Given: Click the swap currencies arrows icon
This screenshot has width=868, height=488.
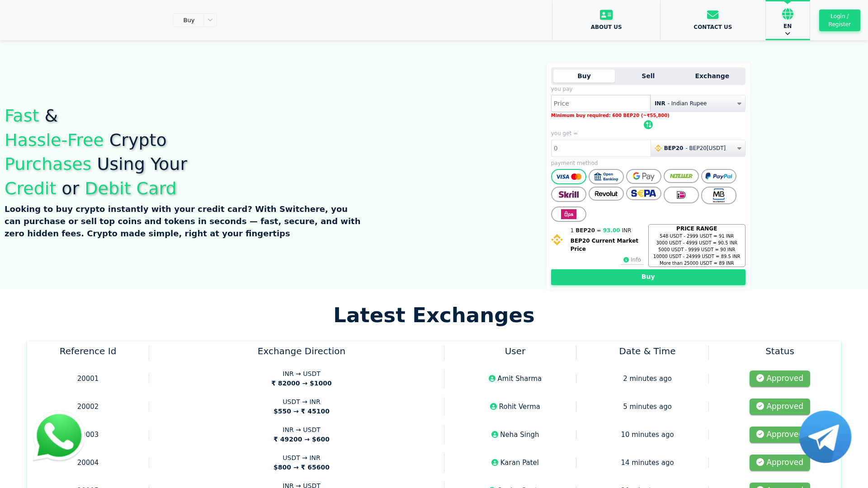Looking at the screenshot, I should coord(648,125).
